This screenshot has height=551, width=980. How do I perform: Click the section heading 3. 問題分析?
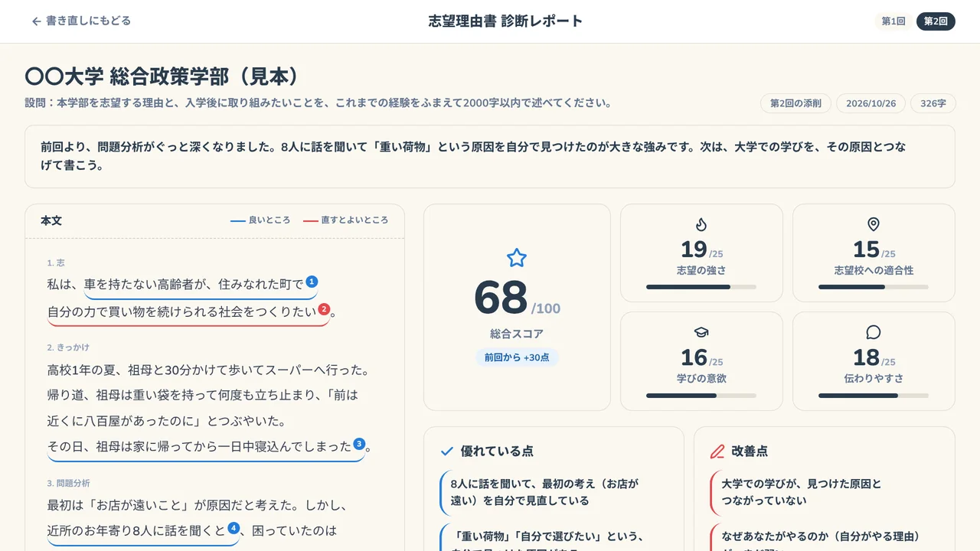click(x=68, y=484)
